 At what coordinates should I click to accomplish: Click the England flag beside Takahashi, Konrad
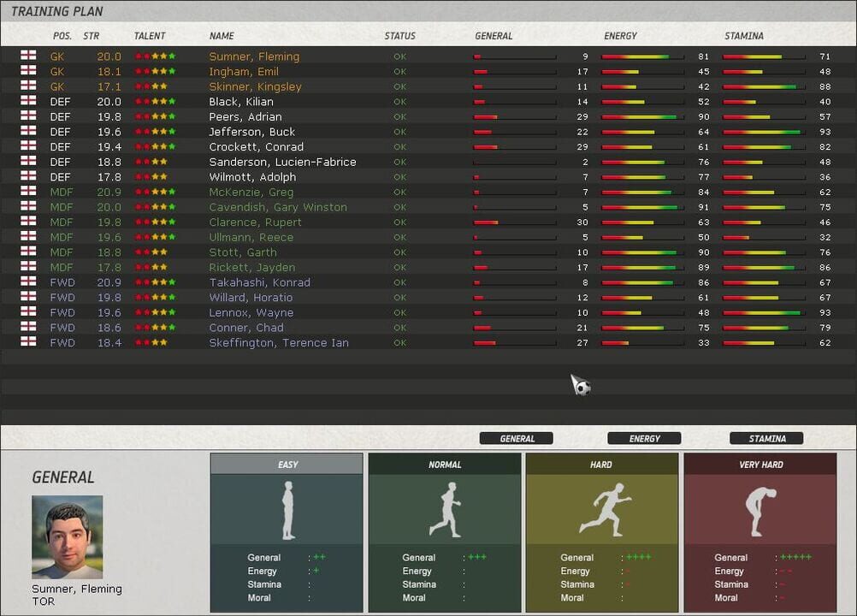click(x=27, y=282)
